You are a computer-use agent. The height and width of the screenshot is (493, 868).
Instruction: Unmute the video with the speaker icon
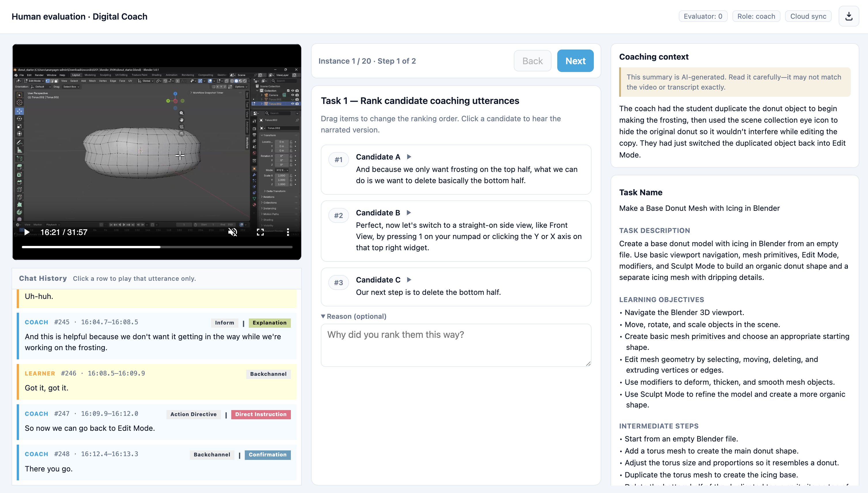click(233, 232)
